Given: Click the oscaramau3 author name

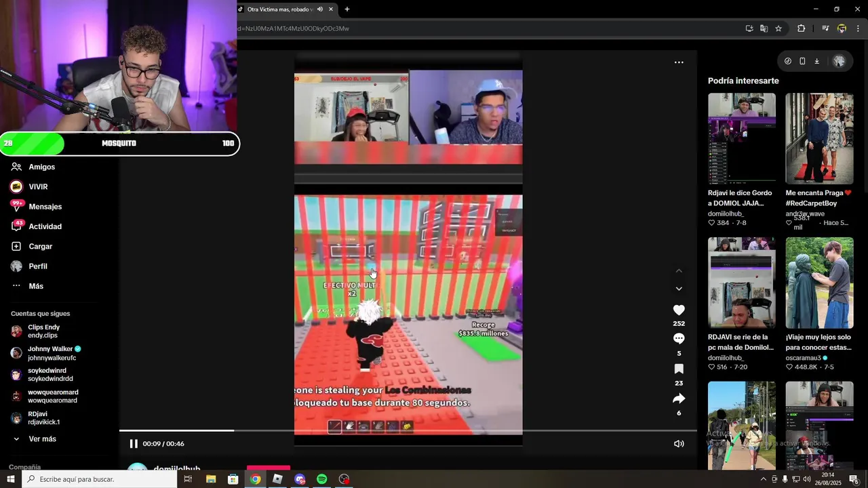Looking at the screenshot, I should coord(803,358).
